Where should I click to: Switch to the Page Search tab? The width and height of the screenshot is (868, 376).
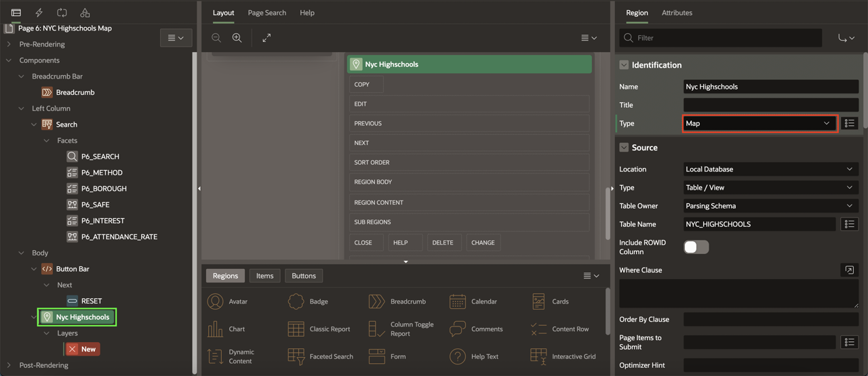click(267, 13)
